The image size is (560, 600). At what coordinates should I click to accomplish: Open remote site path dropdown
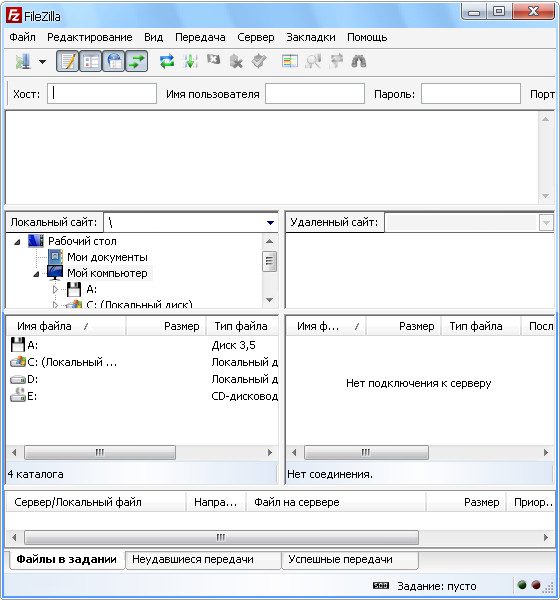click(x=546, y=222)
